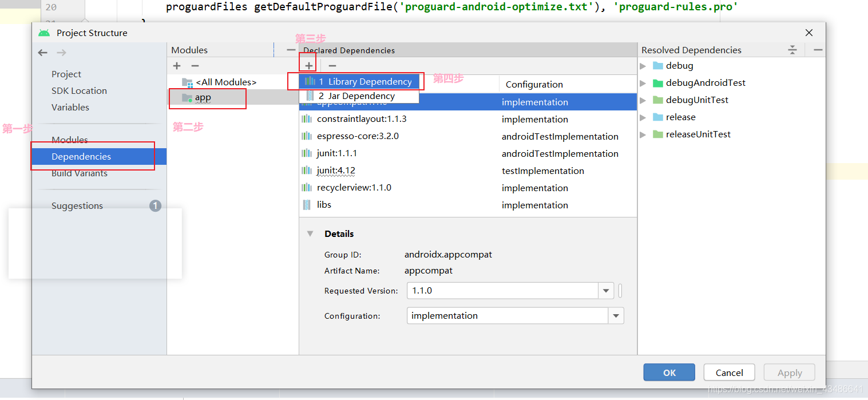The height and width of the screenshot is (400, 868).
Task: Select the debugUnitTest folder label
Action: pyautogui.click(x=697, y=100)
